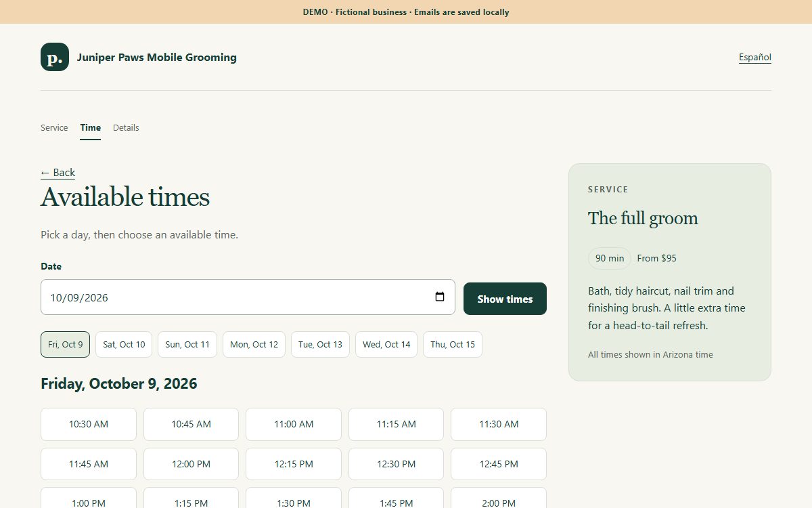Choose the 11:45 AM time slot
The image size is (812, 508).
tap(89, 464)
